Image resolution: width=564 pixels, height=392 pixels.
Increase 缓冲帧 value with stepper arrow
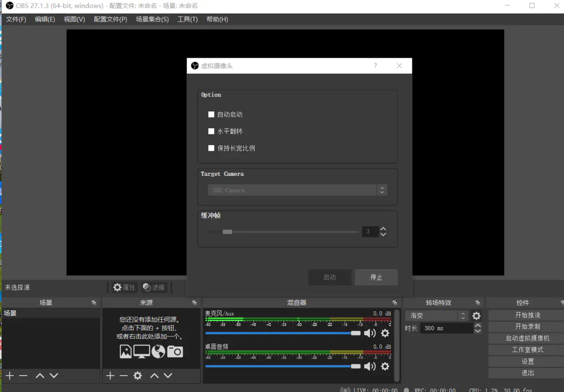click(384, 229)
